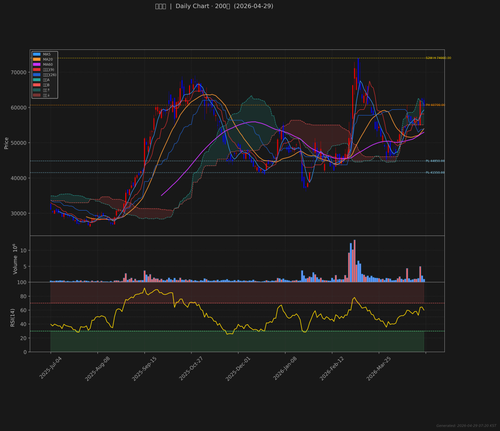Click the lowest PL level label near 41550
This screenshot has height=431, width=500.
[435, 173]
